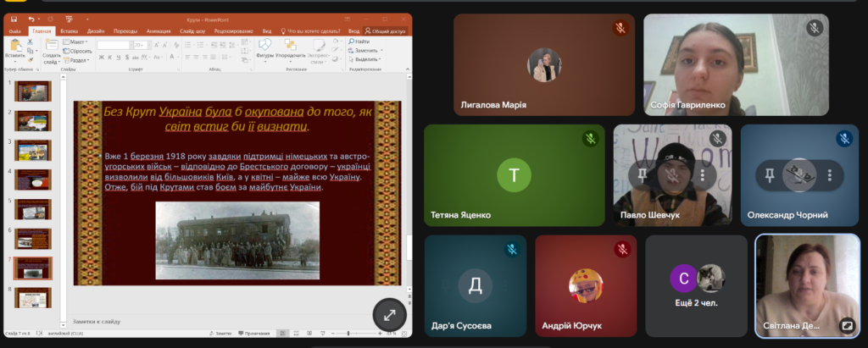Screen dimensions: 868x348
Task: Pin Павло Шевчук's video tile
Action: (x=641, y=175)
